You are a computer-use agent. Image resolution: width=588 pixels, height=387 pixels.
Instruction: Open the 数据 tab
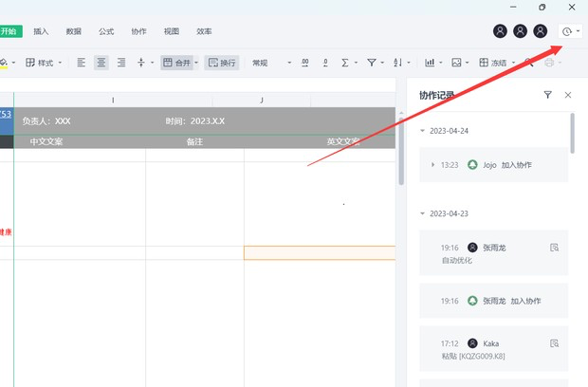point(74,31)
